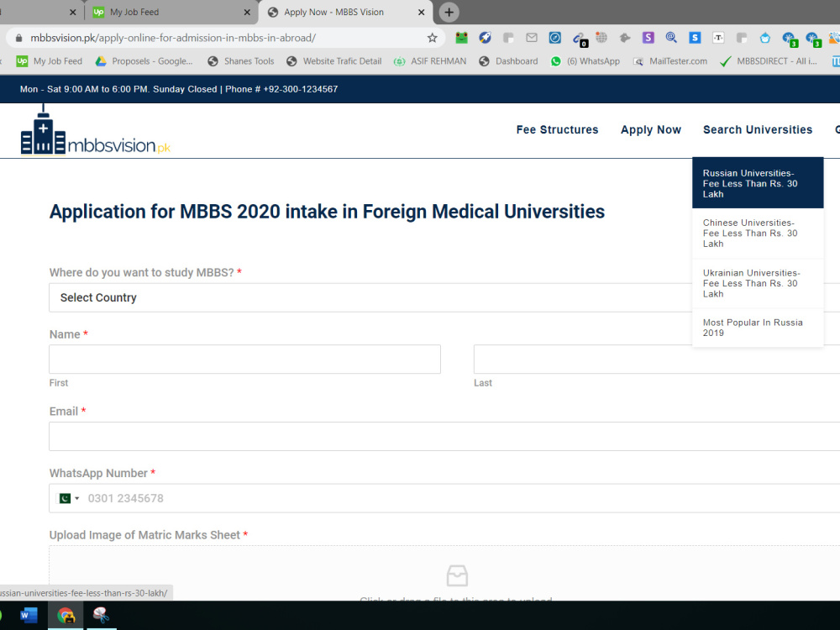
Task: Click the mbbsvision.pk logo
Action: pos(96,129)
